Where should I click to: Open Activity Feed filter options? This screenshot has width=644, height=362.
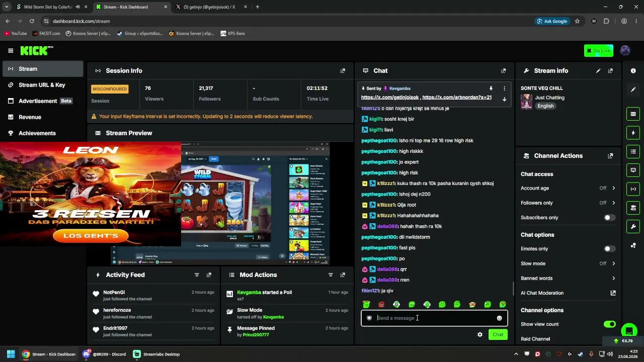click(x=197, y=275)
